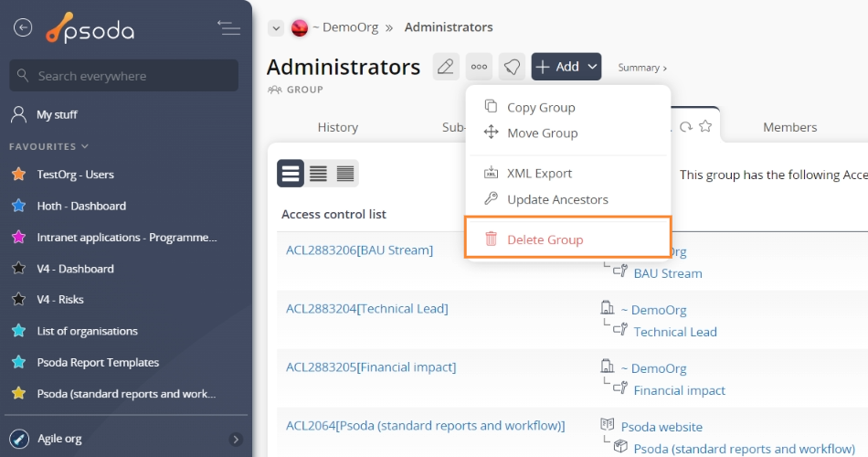
Task: Open ACL2883206[BAU Stream] link
Action: (x=359, y=250)
